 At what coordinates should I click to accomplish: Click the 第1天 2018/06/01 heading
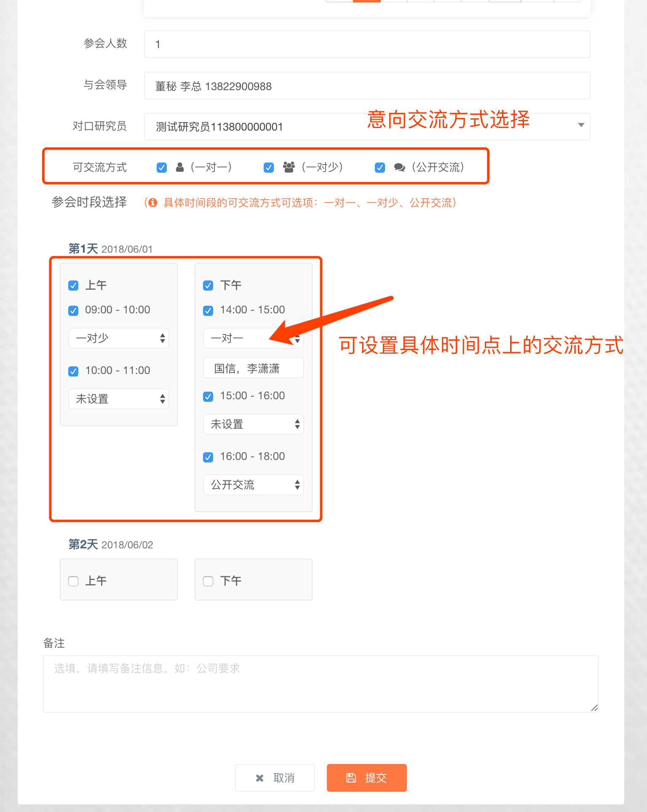coord(111,249)
